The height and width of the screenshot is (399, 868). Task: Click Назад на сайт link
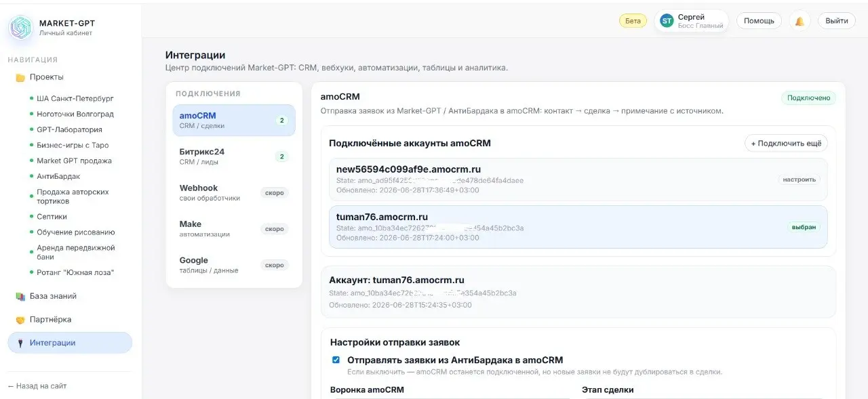pyautogui.click(x=37, y=386)
